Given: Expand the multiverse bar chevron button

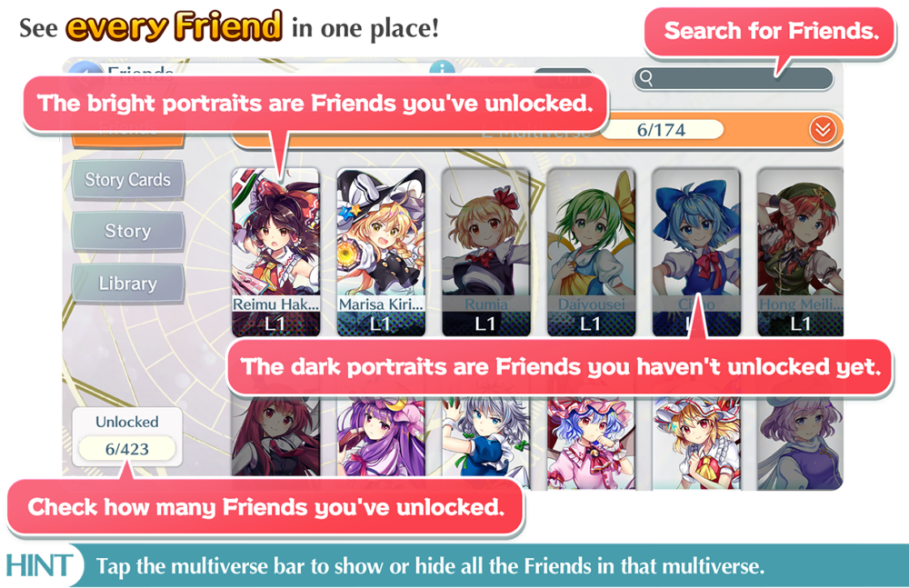Looking at the screenshot, I should [x=823, y=130].
